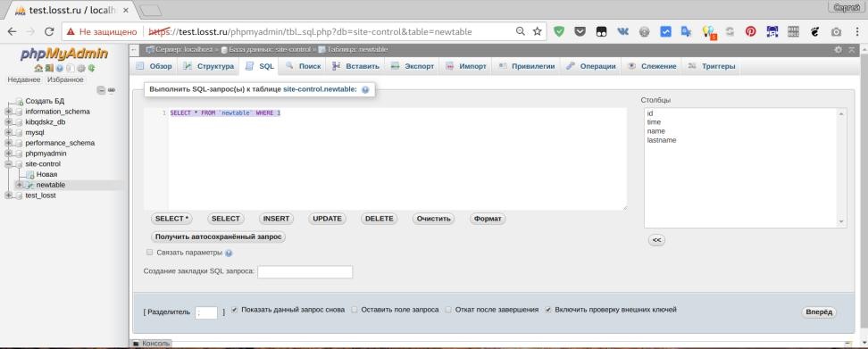Collapse all navigation tree nodes via the minus icon
Image resolution: width=868 pixels, height=349 pixels.
coord(101,90)
